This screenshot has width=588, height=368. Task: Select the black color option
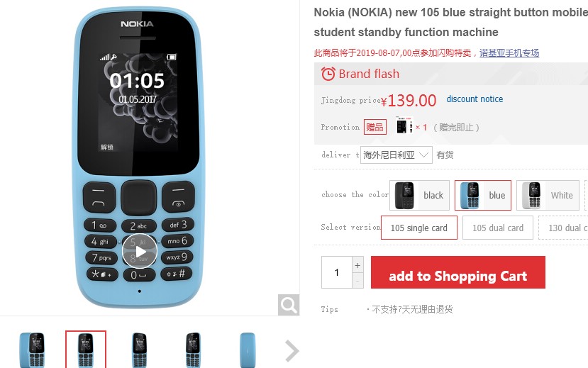click(419, 195)
